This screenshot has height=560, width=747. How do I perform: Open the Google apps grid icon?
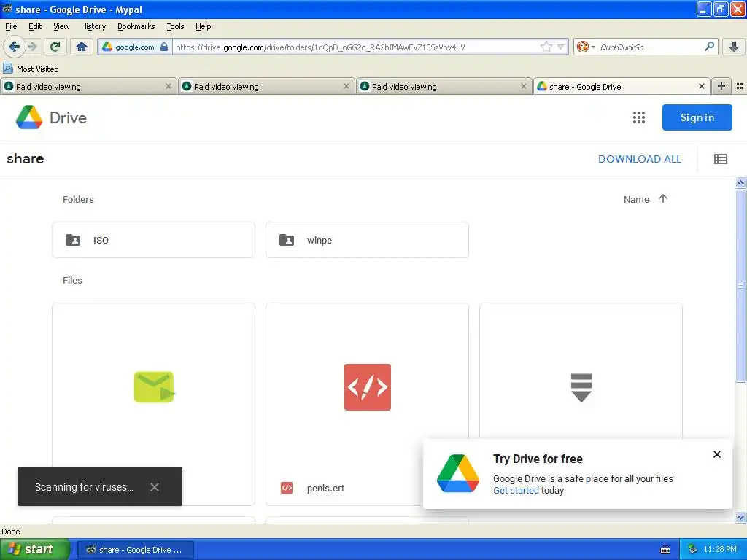point(638,117)
